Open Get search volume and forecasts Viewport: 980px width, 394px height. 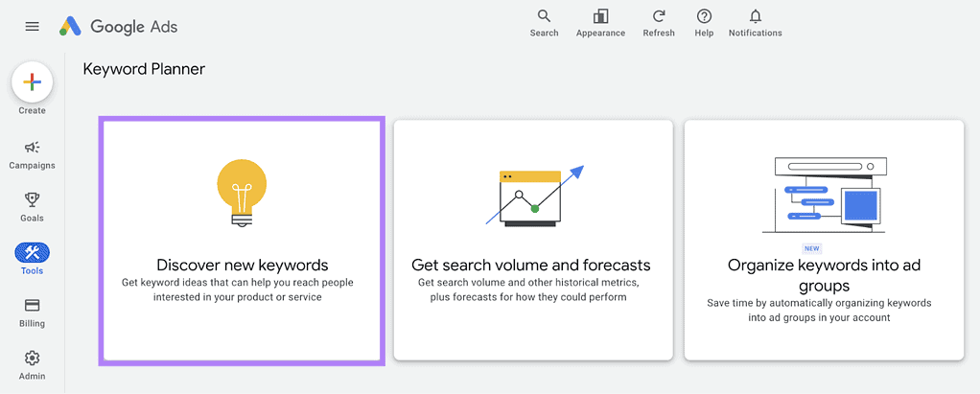[x=533, y=241]
